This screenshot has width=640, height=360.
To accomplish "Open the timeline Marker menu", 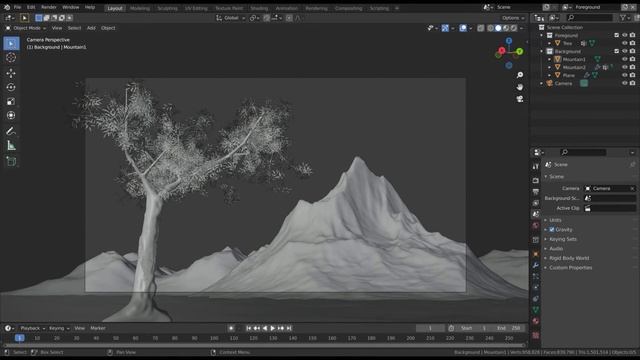I will [x=98, y=328].
